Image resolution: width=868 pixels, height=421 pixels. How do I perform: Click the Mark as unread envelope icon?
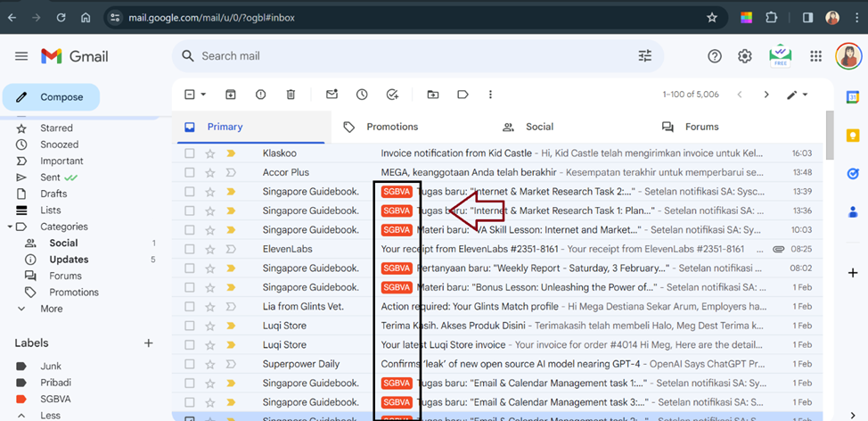point(332,95)
